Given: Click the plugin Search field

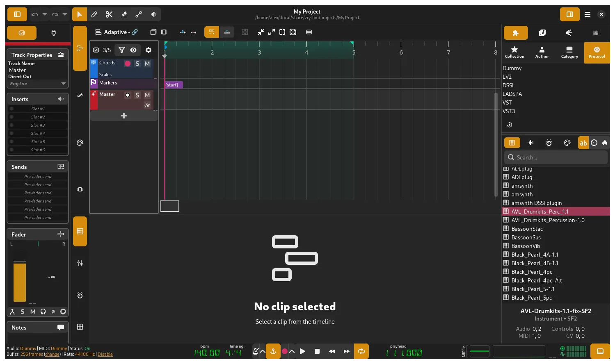Looking at the screenshot, I should tap(556, 157).
